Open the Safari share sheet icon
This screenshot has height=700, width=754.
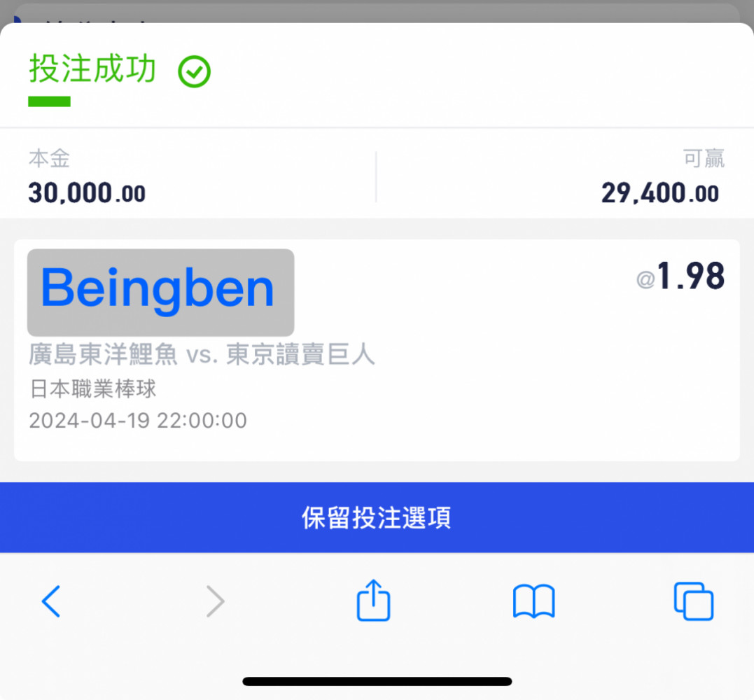pos(373,600)
